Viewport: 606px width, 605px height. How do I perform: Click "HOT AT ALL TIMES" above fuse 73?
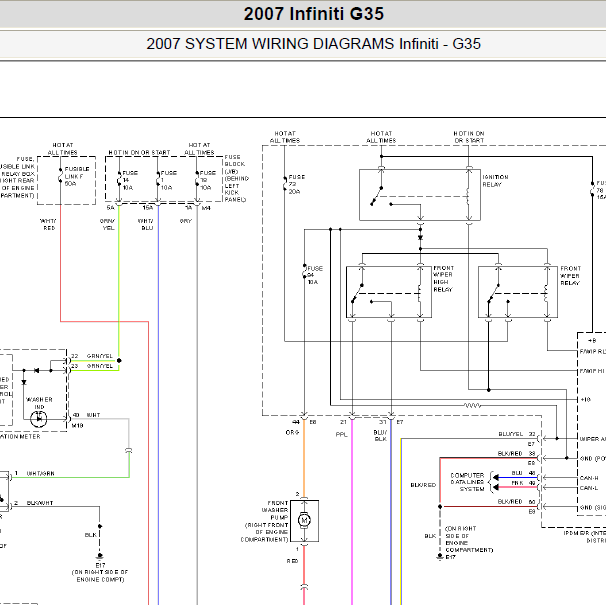click(x=285, y=137)
